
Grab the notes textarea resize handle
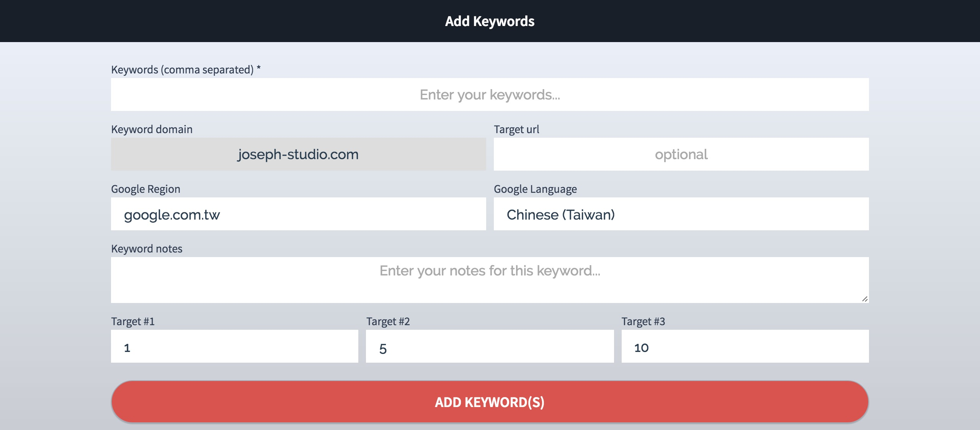pos(865,299)
